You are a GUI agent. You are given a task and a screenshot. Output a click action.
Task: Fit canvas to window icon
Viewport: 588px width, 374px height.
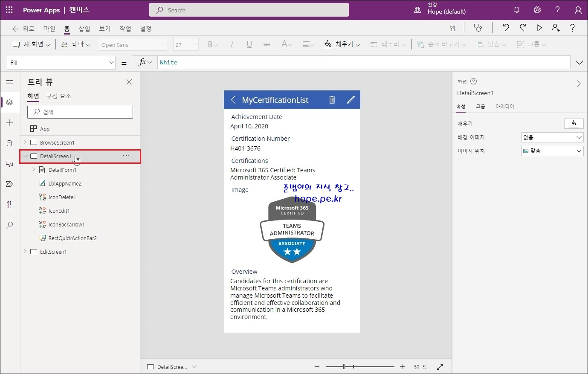(x=440, y=367)
